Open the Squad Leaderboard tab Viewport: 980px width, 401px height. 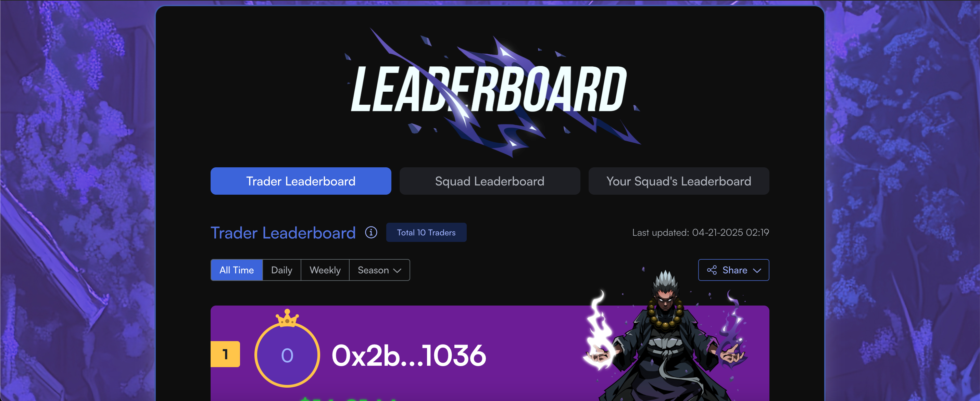[x=490, y=181]
